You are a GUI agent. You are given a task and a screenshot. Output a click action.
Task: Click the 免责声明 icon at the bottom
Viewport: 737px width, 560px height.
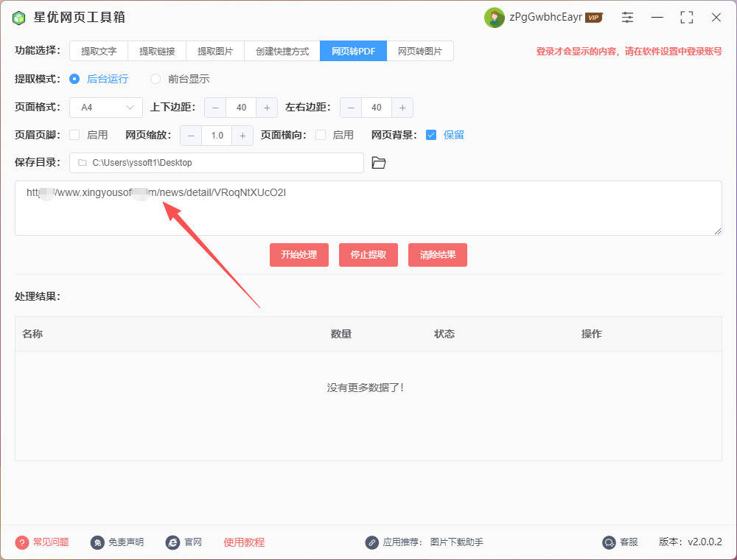pos(99,542)
